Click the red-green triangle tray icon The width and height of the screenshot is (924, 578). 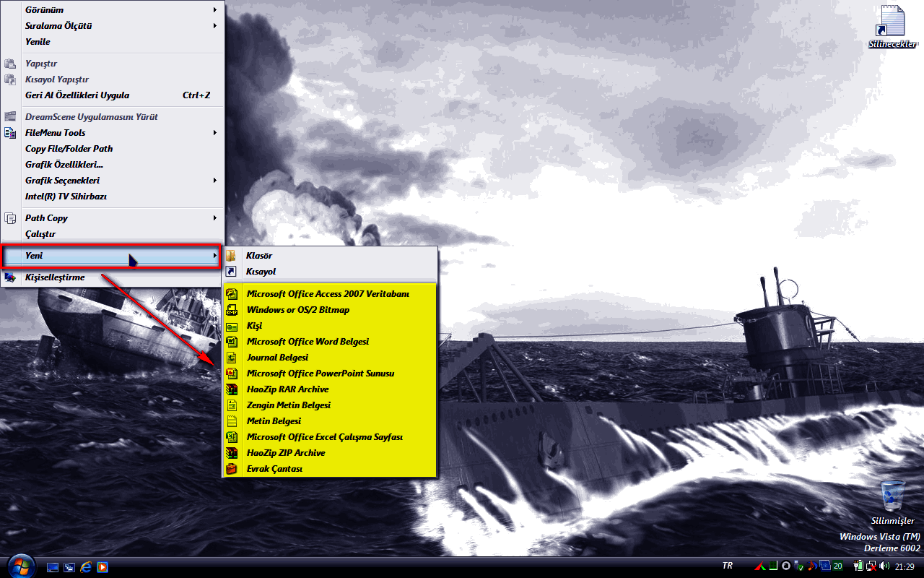click(760, 566)
